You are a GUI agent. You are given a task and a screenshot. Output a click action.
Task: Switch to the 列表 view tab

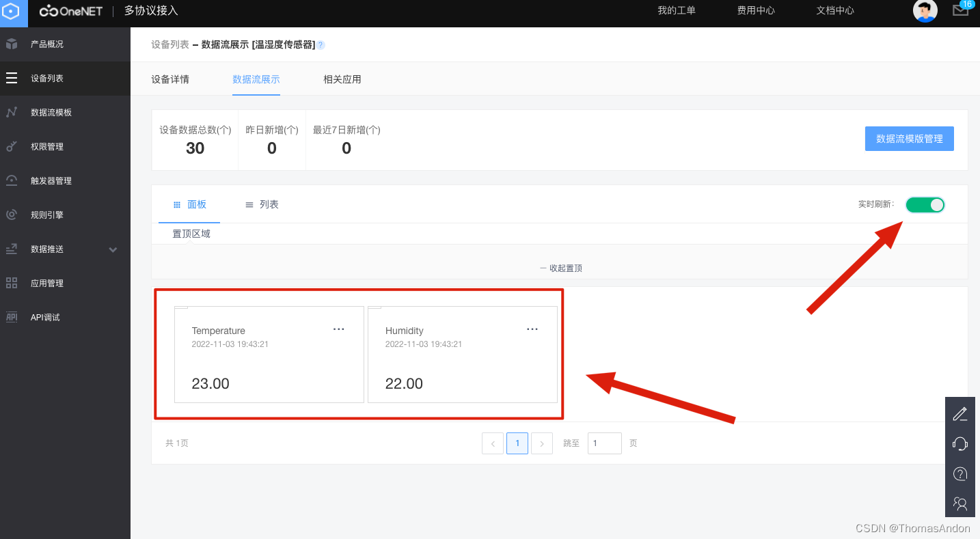tap(262, 204)
